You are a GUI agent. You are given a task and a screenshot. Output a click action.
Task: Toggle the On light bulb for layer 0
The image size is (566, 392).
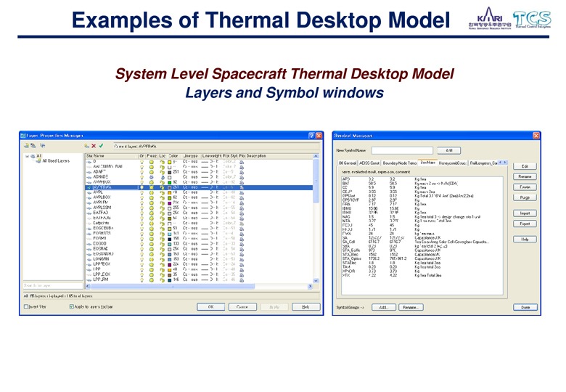(x=141, y=162)
